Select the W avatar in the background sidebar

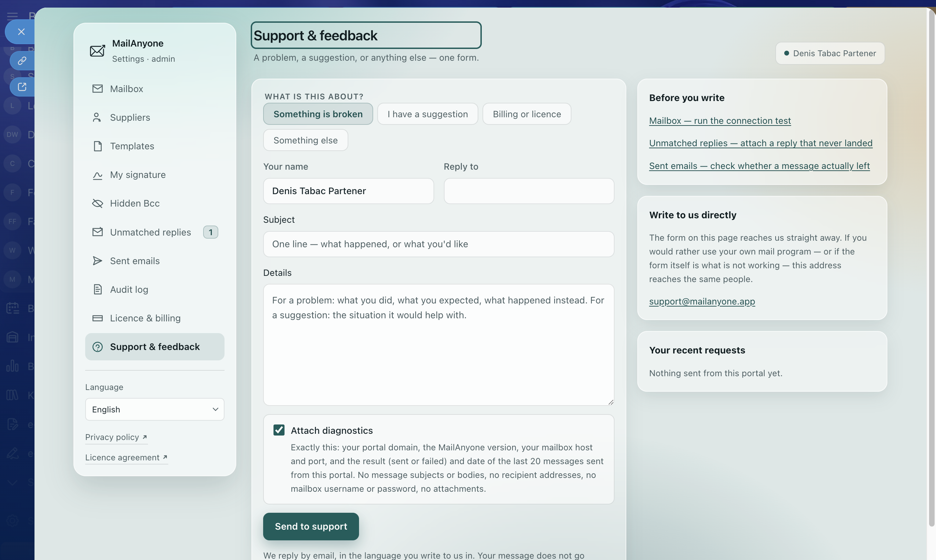tap(12, 250)
